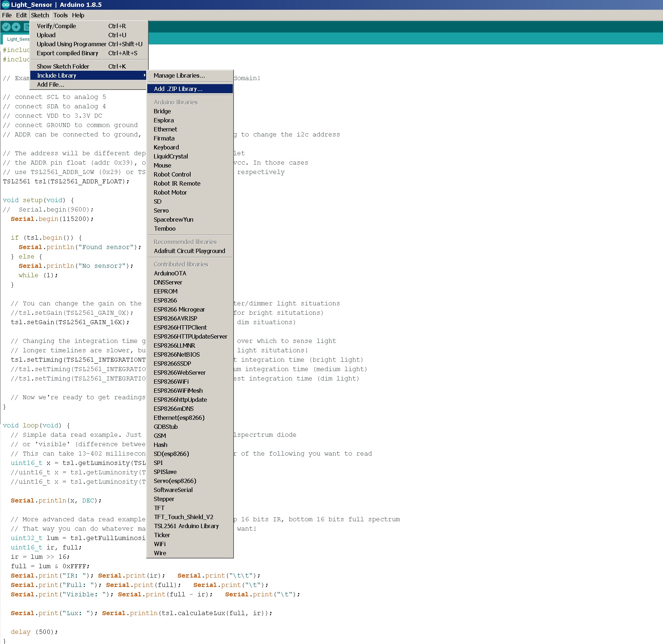Screen dimensions: 663x644
Task: Include the Mouse library
Action: (190, 165)
